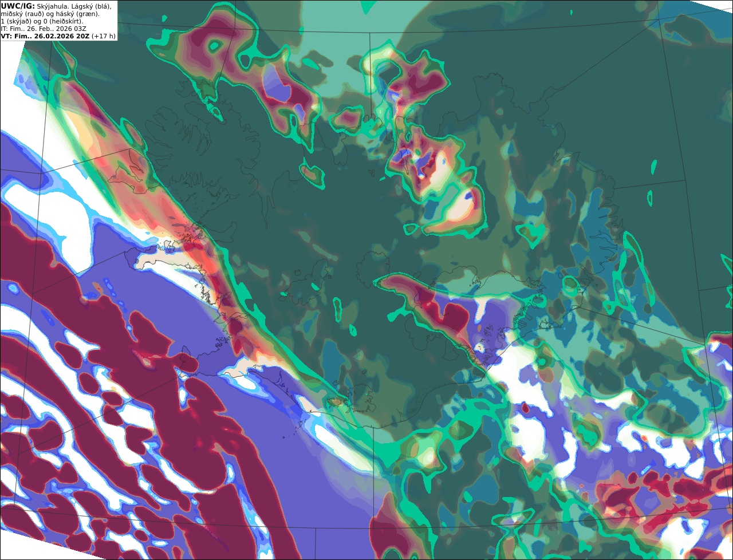Click the 'UWC/IG:' bold title label

pyautogui.click(x=18, y=6)
